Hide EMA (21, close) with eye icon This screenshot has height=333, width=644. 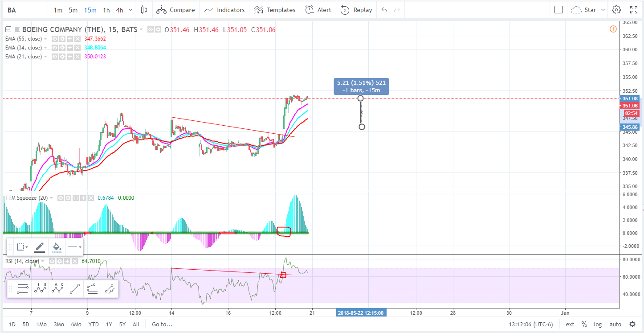click(55, 57)
